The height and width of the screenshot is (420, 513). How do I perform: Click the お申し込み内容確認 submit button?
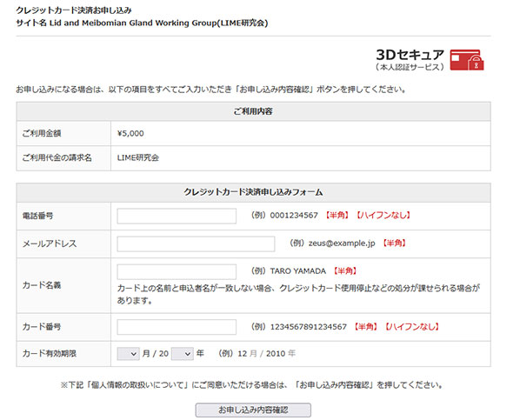pos(253,410)
